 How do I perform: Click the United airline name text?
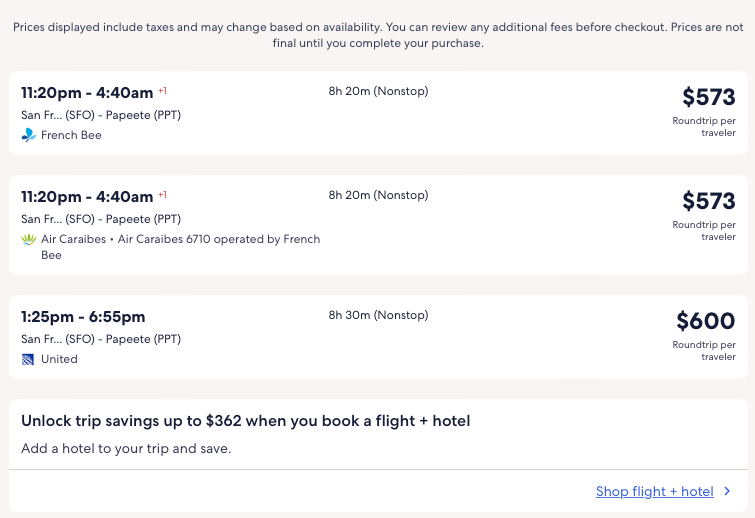tap(59, 359)
